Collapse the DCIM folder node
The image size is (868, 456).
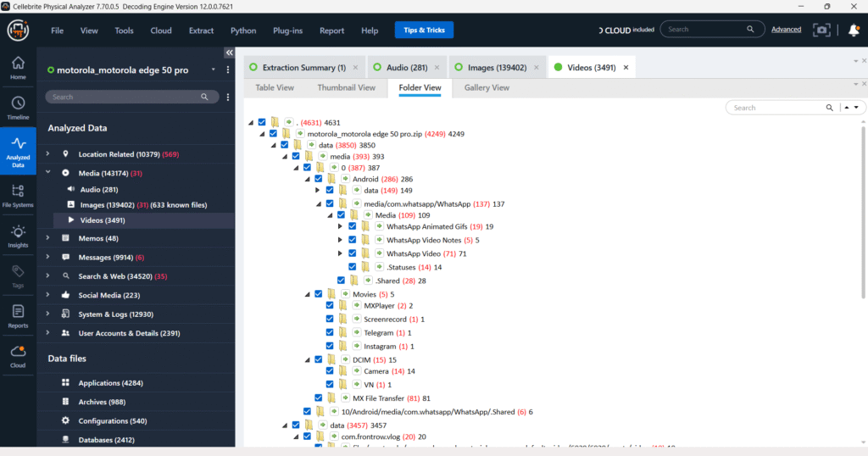click(307, 359)
